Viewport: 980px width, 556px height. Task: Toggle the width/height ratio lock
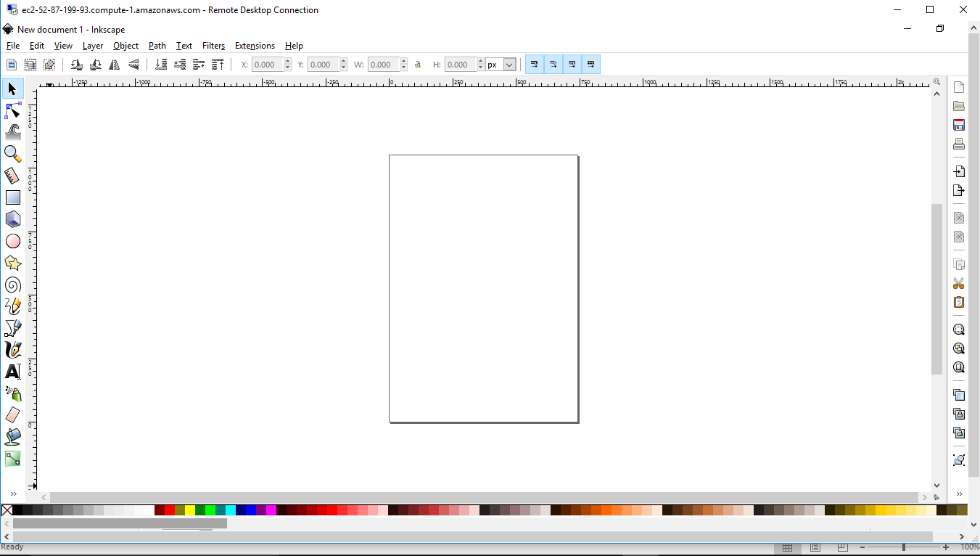(x=418, y=65)
